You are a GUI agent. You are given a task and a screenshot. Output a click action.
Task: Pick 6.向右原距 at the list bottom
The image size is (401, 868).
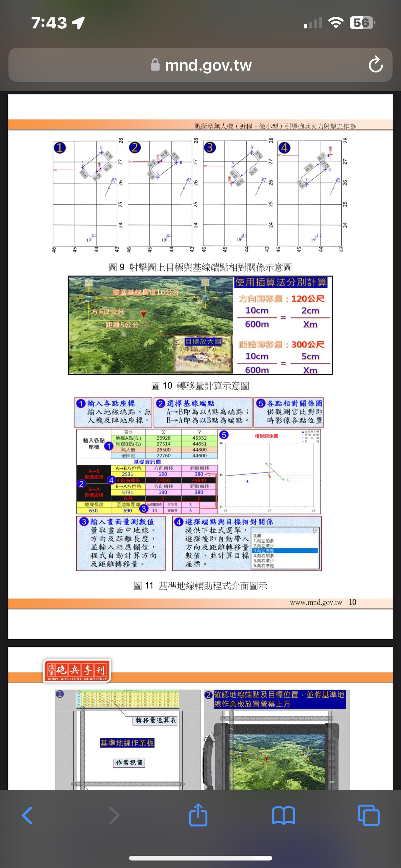point(264,566)
